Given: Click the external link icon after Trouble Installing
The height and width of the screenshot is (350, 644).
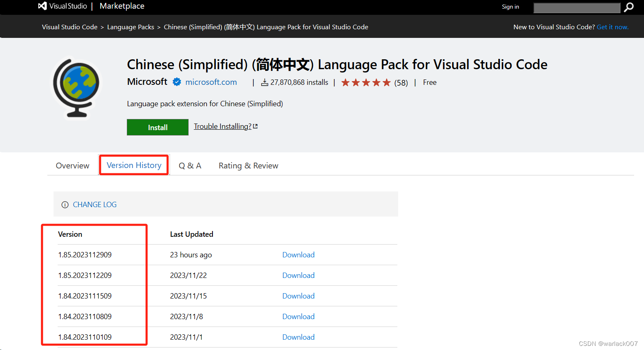Looking at the screenshot, I should pos(255,126).
